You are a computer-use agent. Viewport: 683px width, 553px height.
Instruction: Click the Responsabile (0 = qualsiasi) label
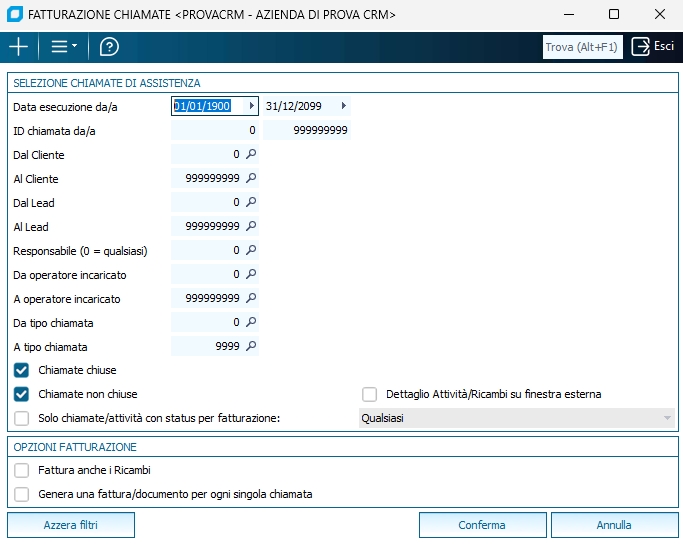(x=80, y=251)
